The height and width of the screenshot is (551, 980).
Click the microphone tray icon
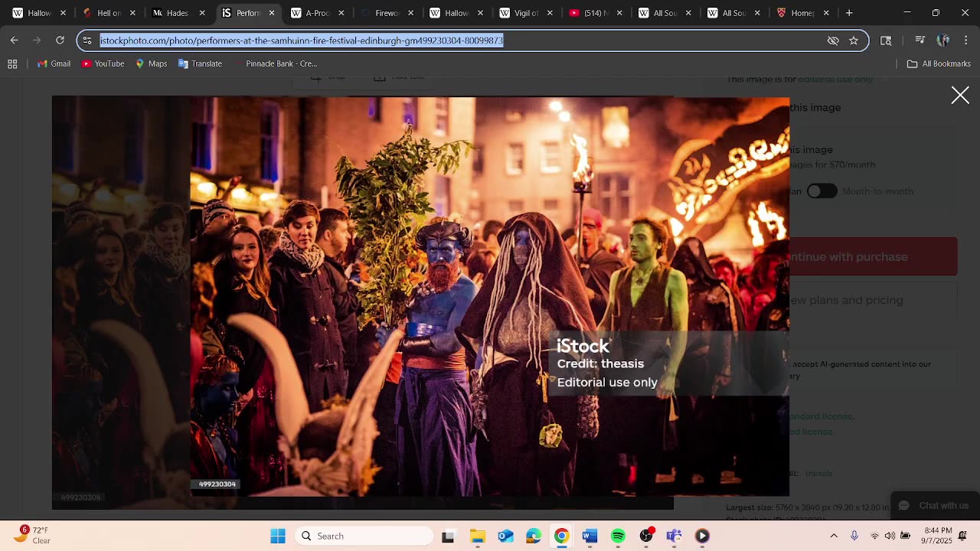click(854, 536)
